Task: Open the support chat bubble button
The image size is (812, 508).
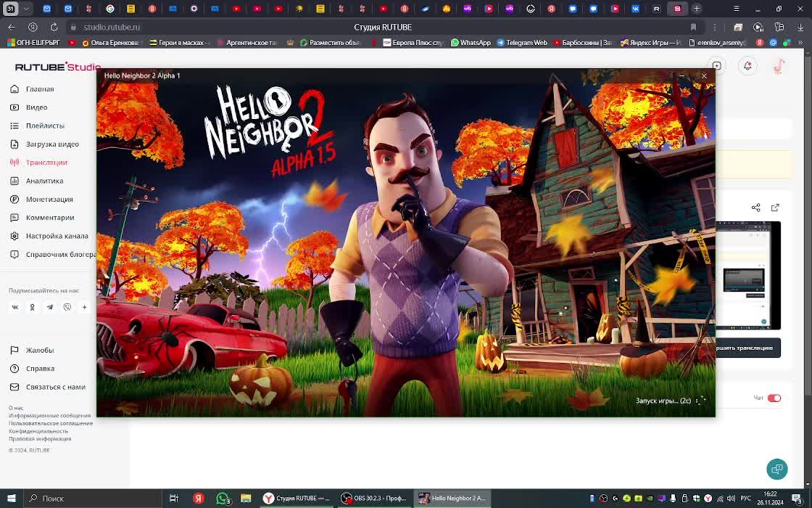Action: click(776, 469)
